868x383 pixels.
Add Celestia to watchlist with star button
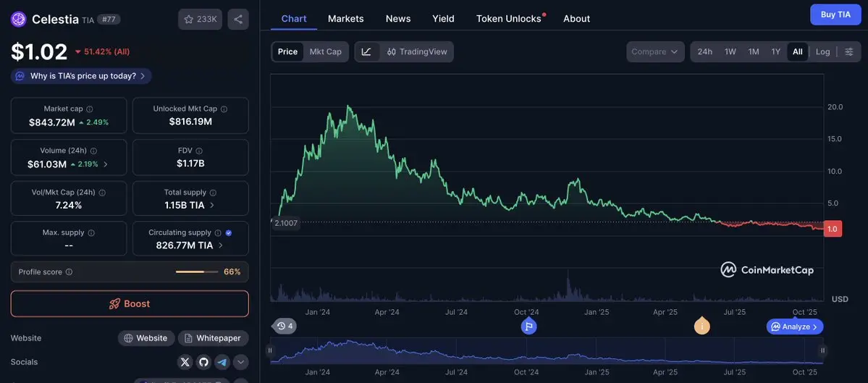click(x=201, y=20)
